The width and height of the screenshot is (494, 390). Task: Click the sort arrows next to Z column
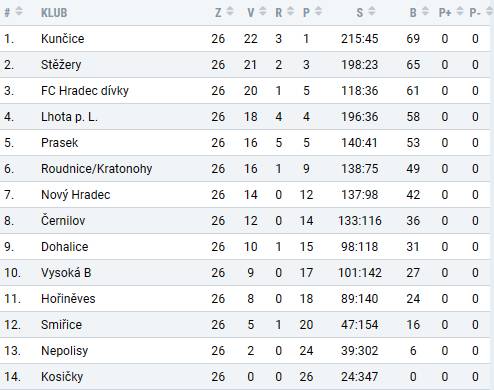pyautogui.click(x=230, y=11)
